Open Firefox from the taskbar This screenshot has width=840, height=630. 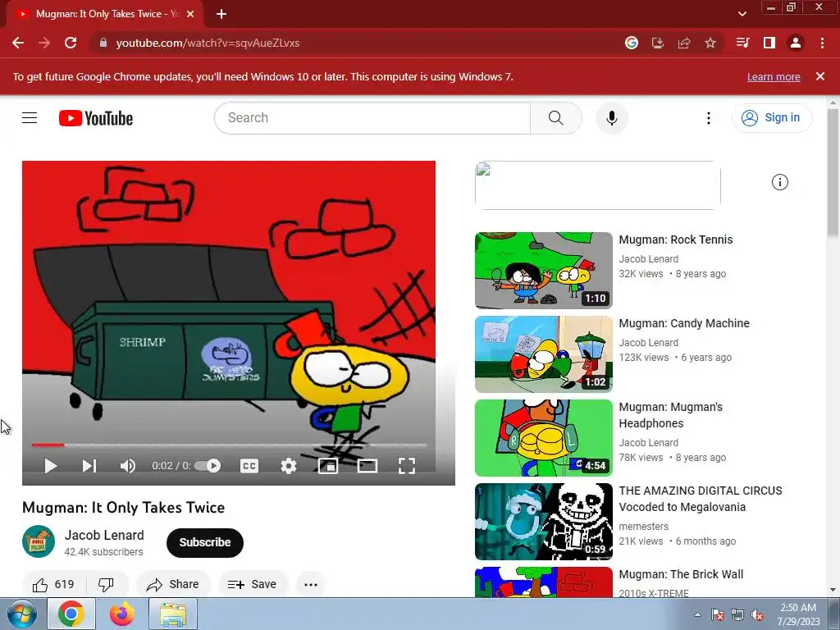[122, 614]
